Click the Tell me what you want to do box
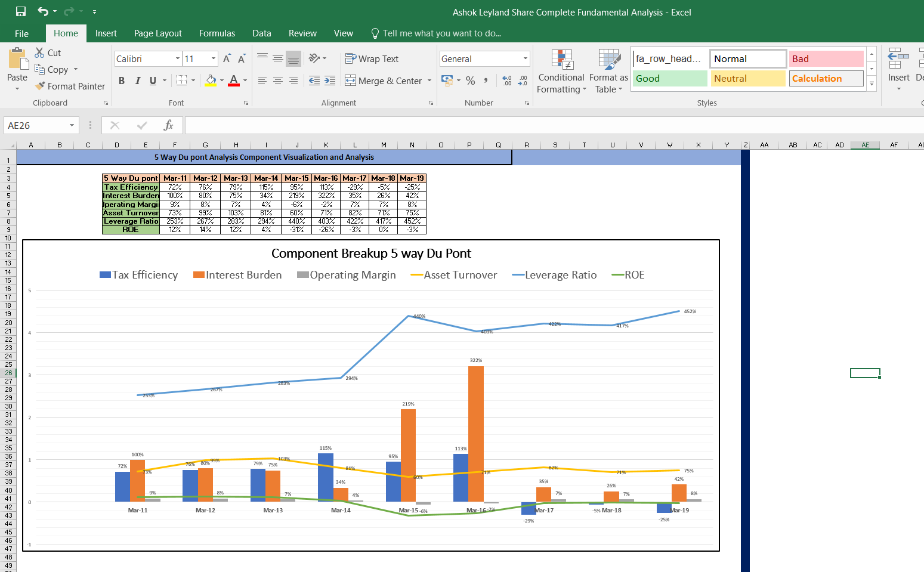924x572 pixels. [436, 33]
